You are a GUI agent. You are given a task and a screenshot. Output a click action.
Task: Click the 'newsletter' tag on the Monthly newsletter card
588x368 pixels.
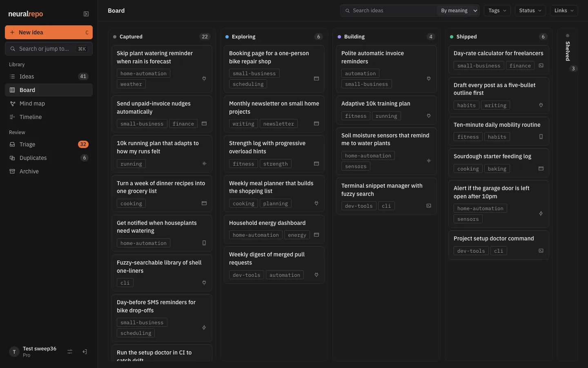278,123
